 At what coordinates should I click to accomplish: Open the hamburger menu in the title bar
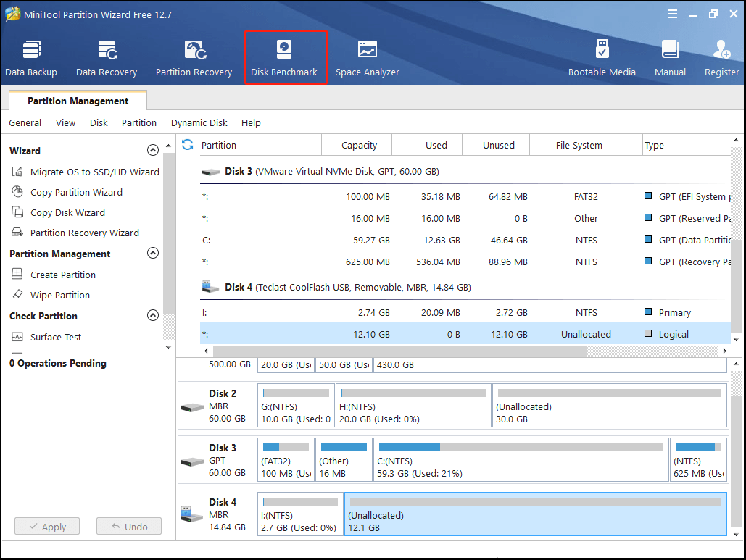[673, 14]
